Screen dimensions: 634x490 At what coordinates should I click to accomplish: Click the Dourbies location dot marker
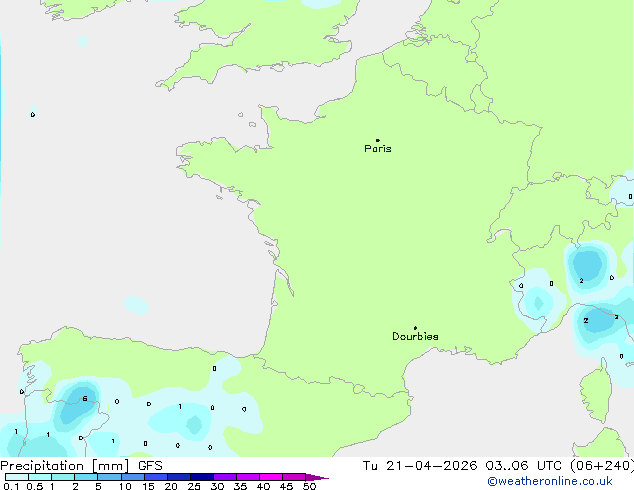[415, 328]
